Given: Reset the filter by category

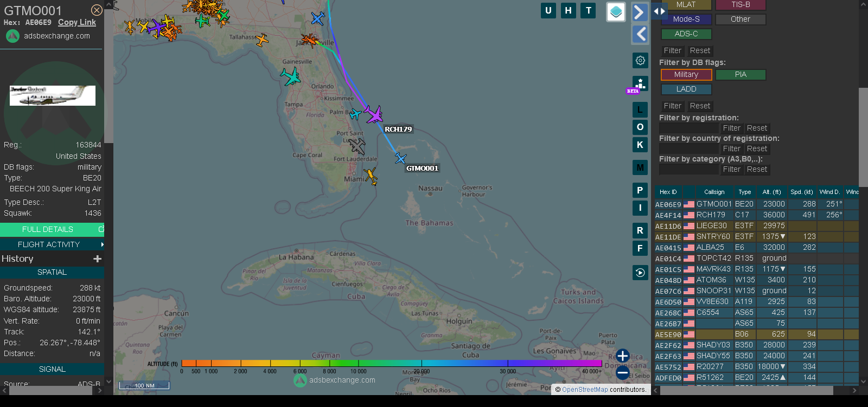Looking at the screenshot, I should [x=757, y=169].
